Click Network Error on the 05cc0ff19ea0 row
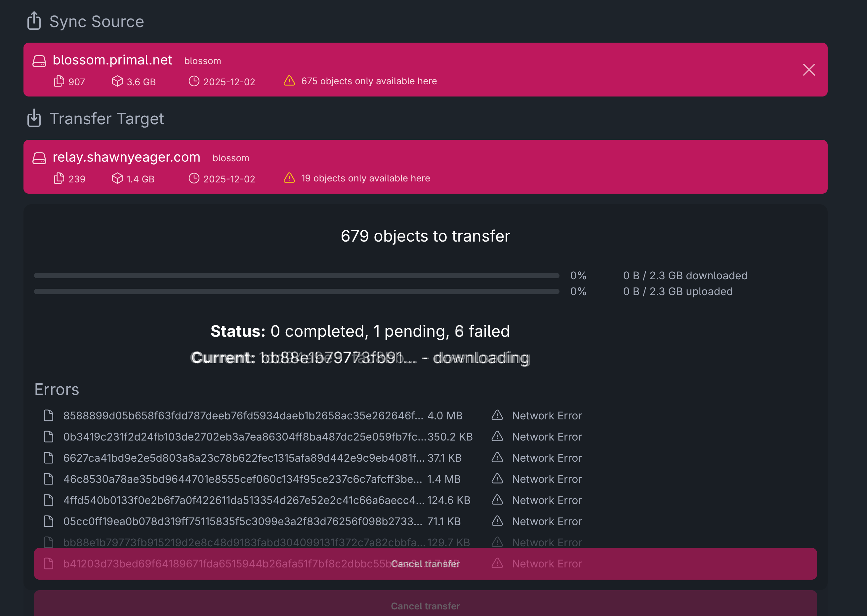The height and width of the screenshot is (616, 867). [x=546, y=521]
